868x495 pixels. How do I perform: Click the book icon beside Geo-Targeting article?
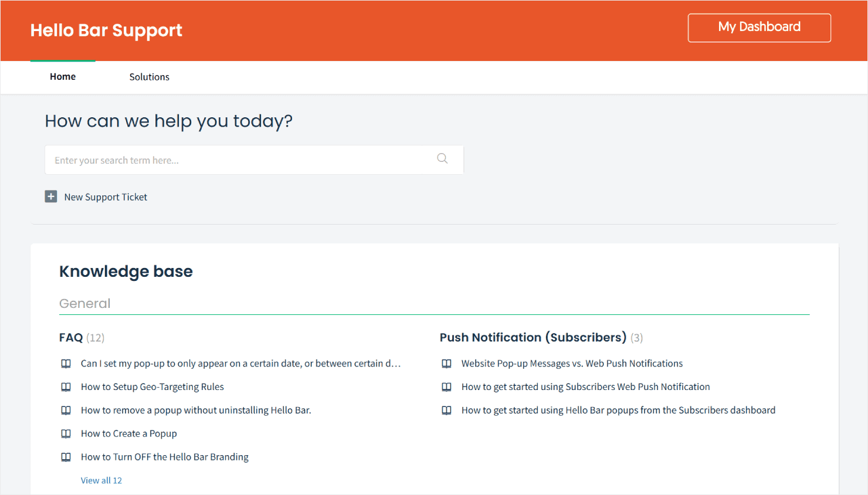[66, 386]
